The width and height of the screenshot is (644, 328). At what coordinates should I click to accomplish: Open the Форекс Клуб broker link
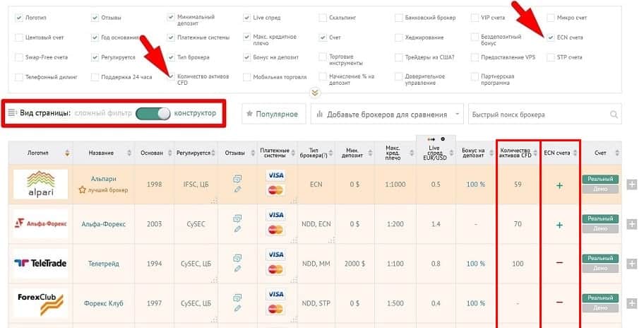pyautogui.click(x=104, y=303)
